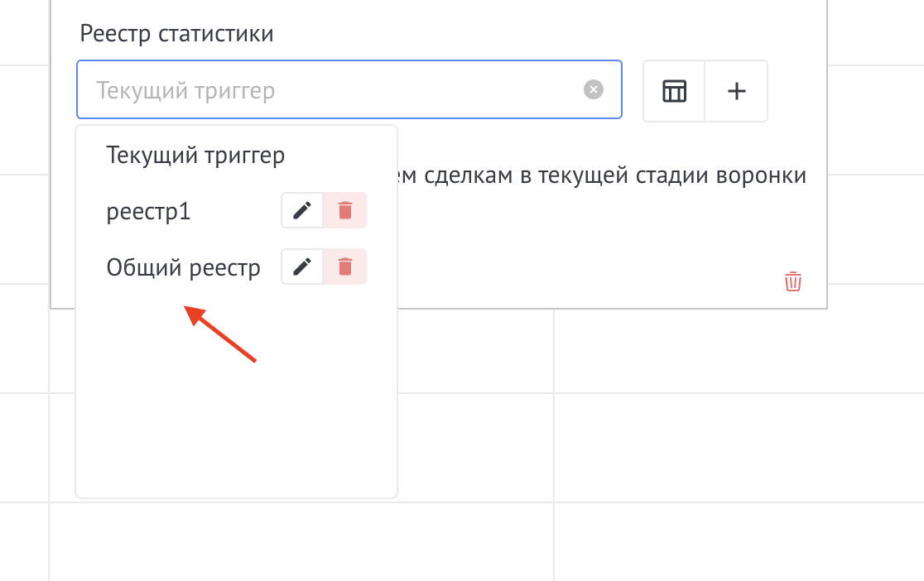
Task: Click the delete button next to реестр1
Action: coord(345,210)
